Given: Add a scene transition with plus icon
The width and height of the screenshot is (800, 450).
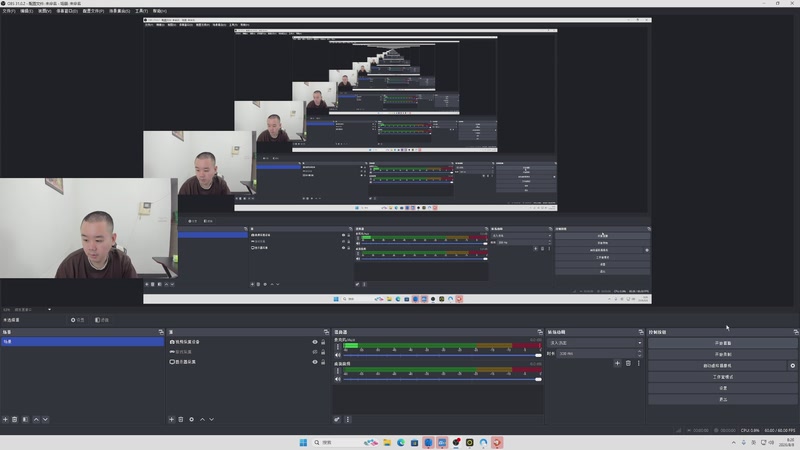Looking at the screenshot, I should click(617, 363).
